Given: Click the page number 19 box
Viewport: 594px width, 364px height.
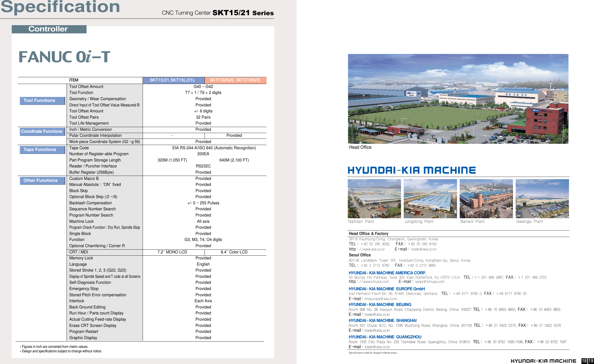Looking at the screenshot, I should (591, 361).
